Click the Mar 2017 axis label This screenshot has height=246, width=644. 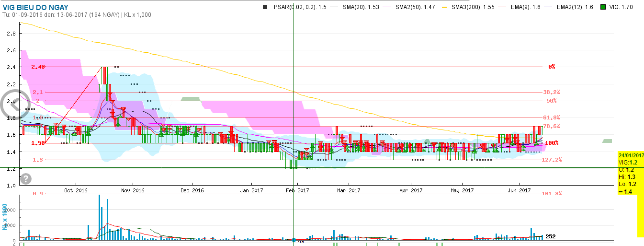[x=349, y=190]
